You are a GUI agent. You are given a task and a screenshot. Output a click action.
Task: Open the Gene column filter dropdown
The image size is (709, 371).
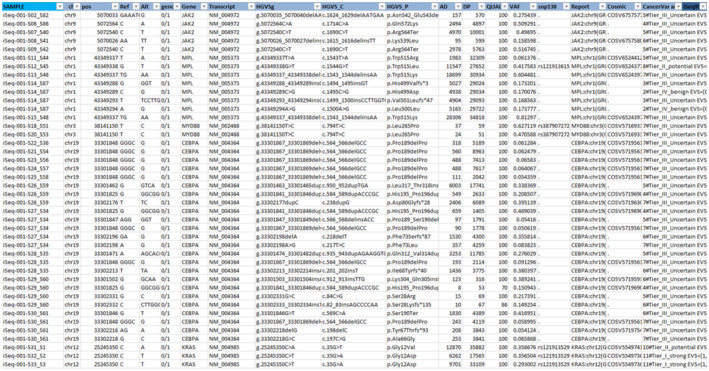tap(204, 7)
